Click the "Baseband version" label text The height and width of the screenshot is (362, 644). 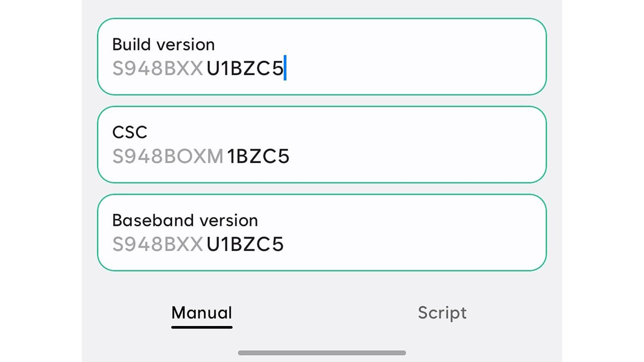(x=185, y=220)
